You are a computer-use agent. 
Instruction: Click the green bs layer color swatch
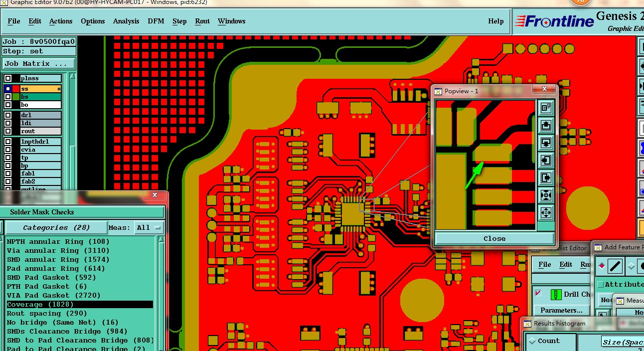[16, 97]
